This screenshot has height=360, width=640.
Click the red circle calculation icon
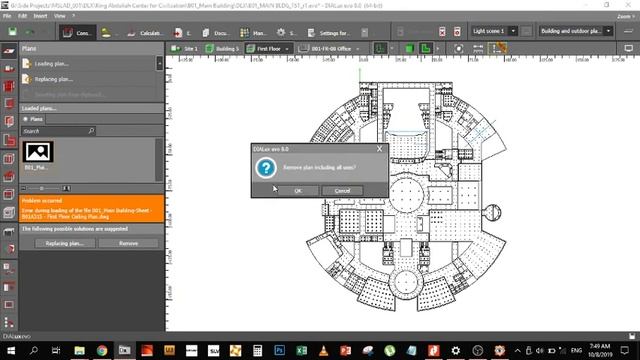[457, 32]
